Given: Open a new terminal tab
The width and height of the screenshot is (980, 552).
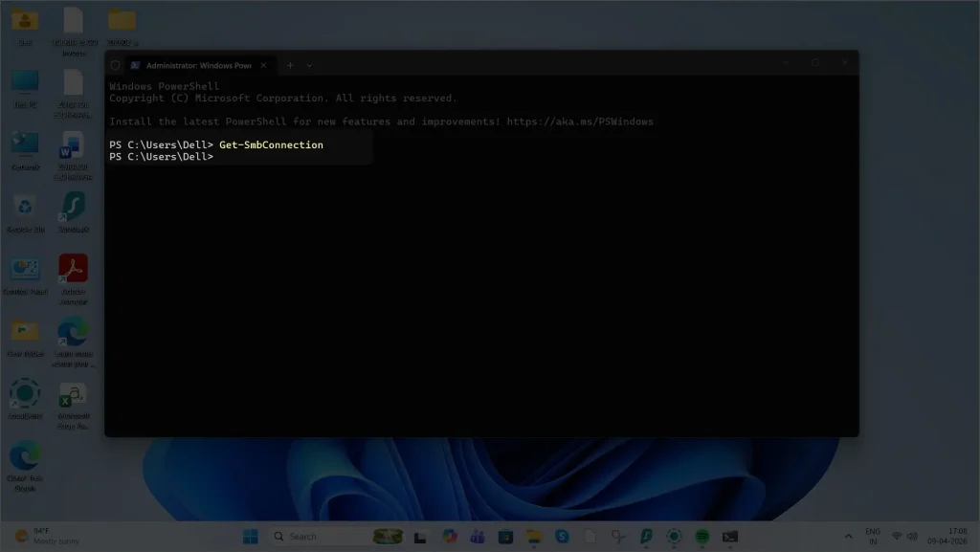Looking at the screenshot, I should pyautogui.click(x=290, y=65).
